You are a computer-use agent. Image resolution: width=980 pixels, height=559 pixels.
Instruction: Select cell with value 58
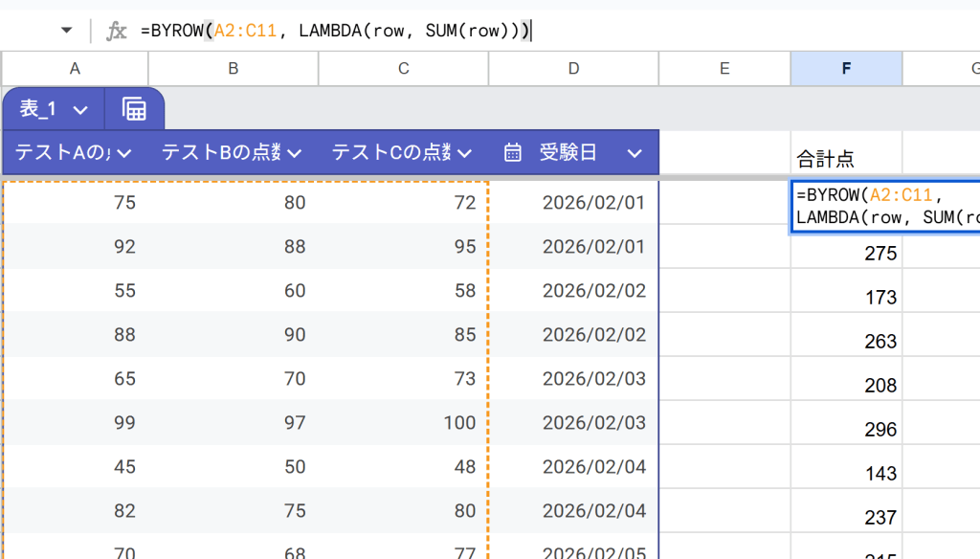pyautogui.click(x=404, y=291)
